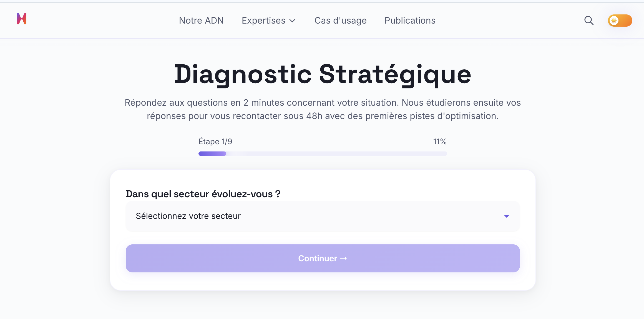Viewport: 644px width, 319px height.
Task: Click the 'Étape 1/9' label
Action: [215, 141]
